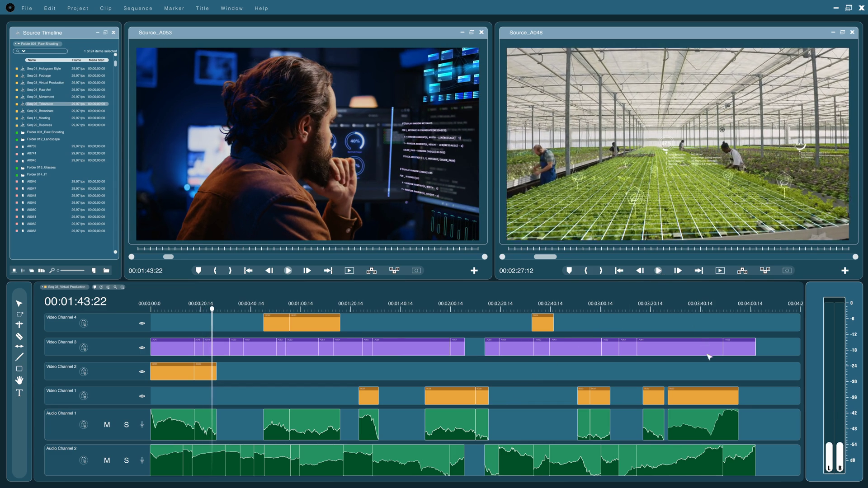Select the Hand pan tool
Screen dimensions: 868x488
tap(19, 380)
